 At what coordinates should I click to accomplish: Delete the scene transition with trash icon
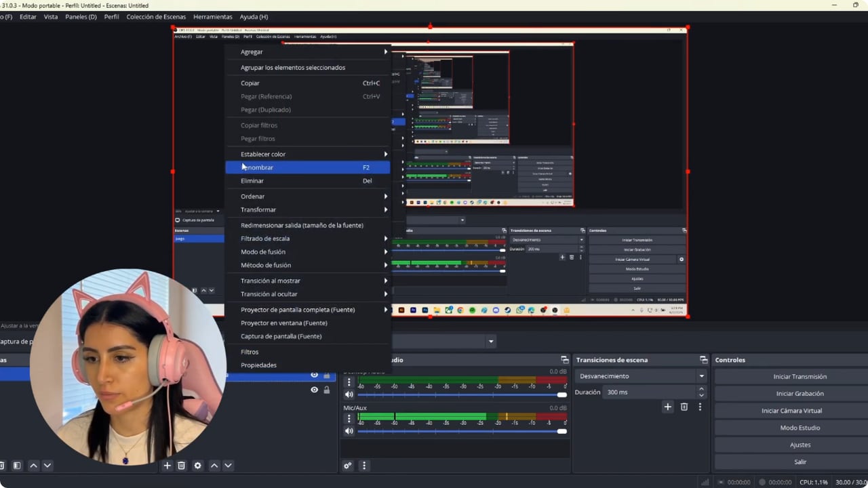(x=684, y=407)
